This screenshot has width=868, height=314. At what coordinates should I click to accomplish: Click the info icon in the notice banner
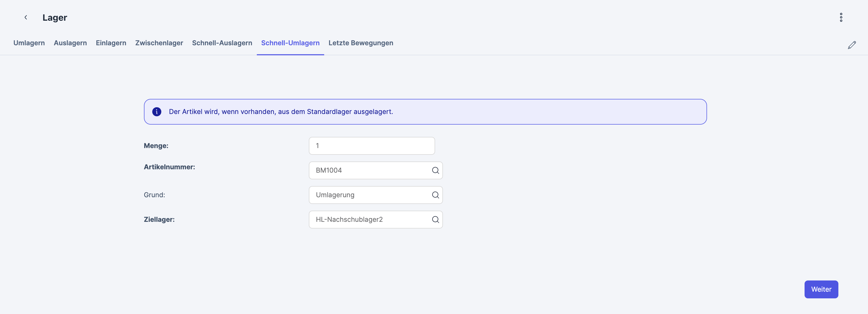point(157,111)
